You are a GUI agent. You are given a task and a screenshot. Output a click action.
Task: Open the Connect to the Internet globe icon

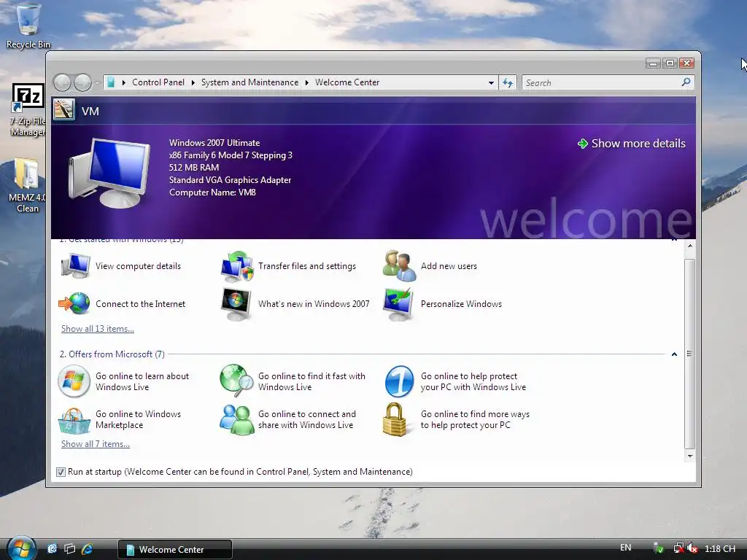click(x=74, y=303)
